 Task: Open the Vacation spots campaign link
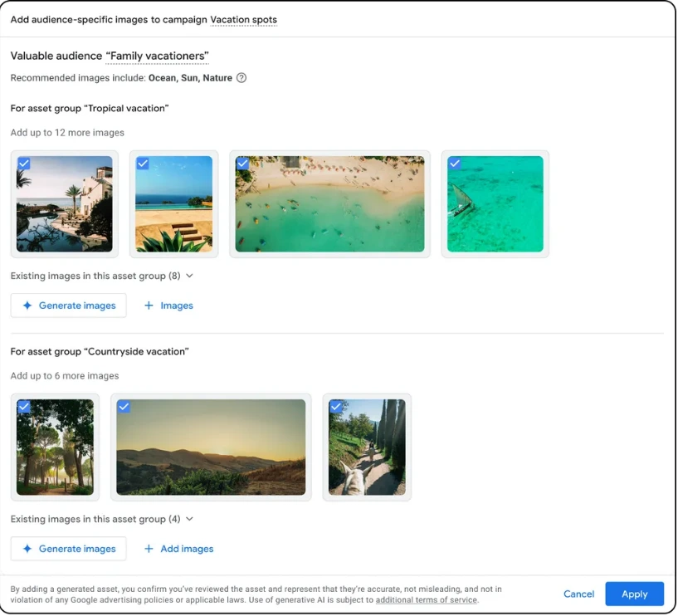[243, 19]
